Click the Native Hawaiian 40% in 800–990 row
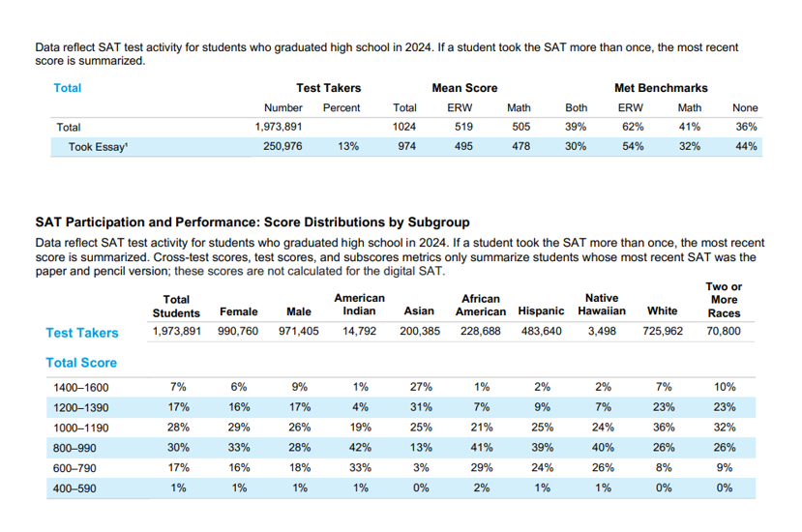This screenshot has height=532, width=802. [x=603, y=448]
